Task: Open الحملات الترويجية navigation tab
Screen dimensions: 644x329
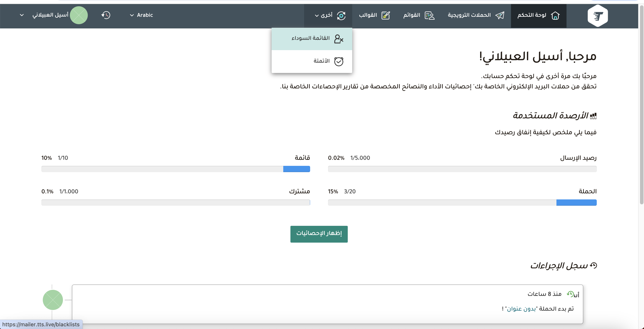Action: pyautogui.click(x=469, y=15)
